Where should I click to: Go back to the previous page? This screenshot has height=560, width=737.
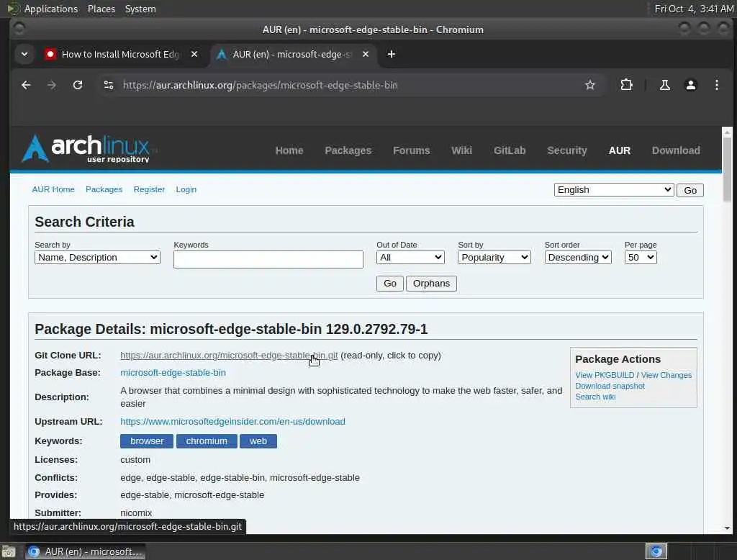tap(26, 85)
